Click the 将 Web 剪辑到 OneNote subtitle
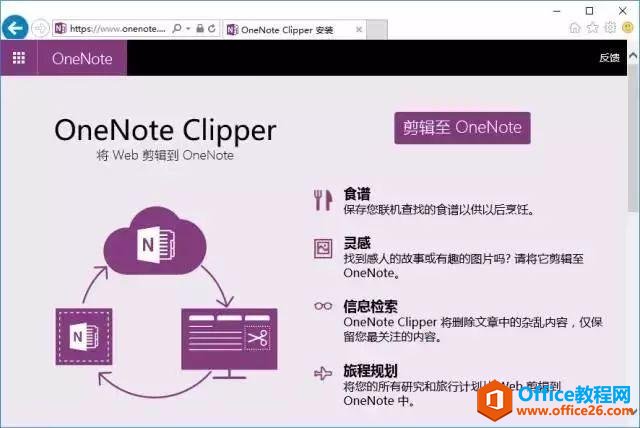Screen dimensions: 640x428 pyautogui.click(x=165, y=155)
